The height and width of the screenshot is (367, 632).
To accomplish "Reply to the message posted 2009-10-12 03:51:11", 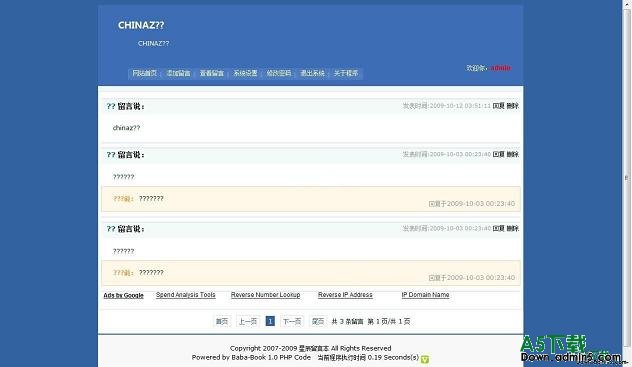I will (x=499, y=106).
